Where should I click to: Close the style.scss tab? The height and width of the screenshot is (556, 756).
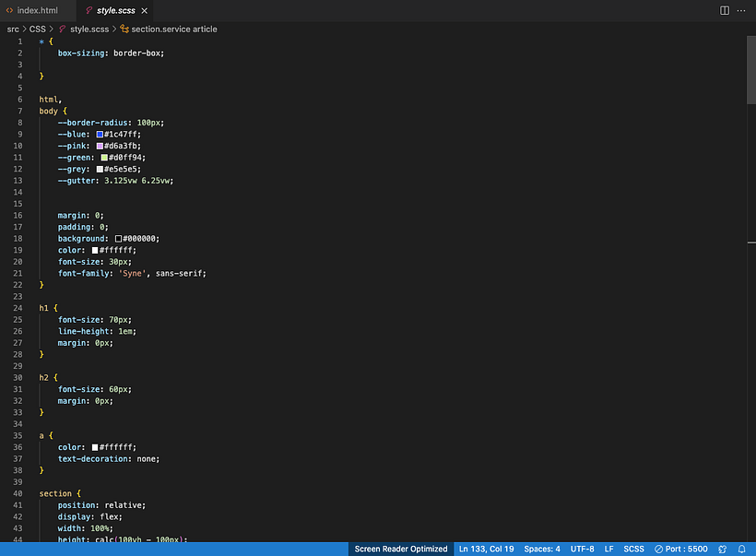(144, 12)
